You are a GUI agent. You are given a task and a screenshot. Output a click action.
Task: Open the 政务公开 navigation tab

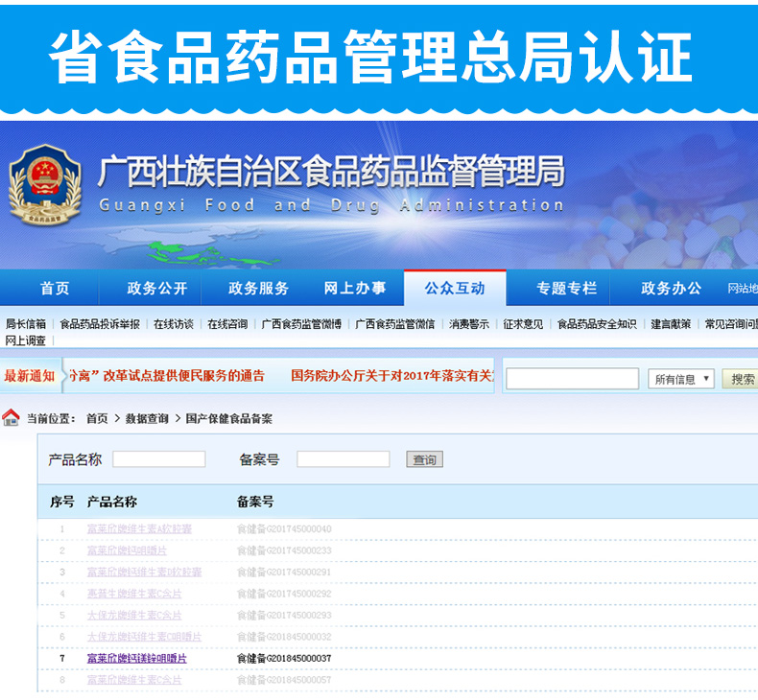(157, 288)
